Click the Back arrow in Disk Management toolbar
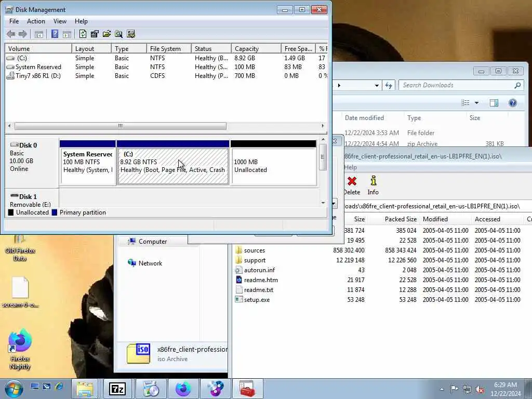 point(11,34)
